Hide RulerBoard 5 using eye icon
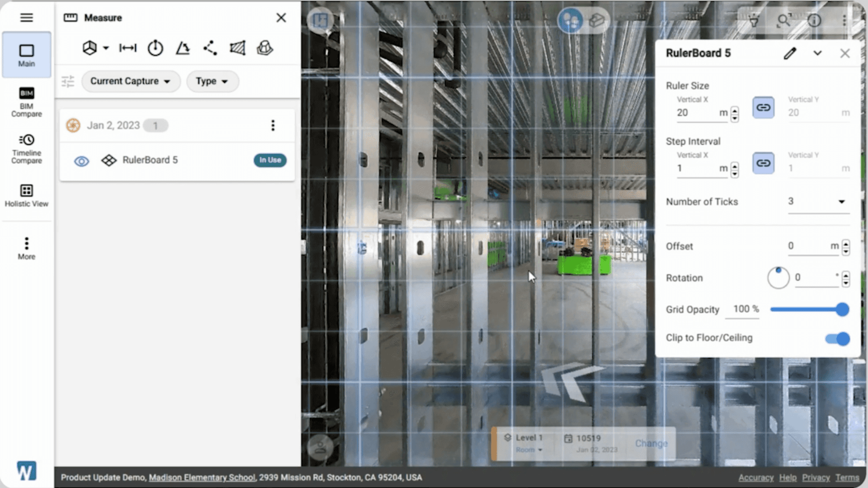Image resolution: width=868 pixels, height=488 pixels. (81, 161)
